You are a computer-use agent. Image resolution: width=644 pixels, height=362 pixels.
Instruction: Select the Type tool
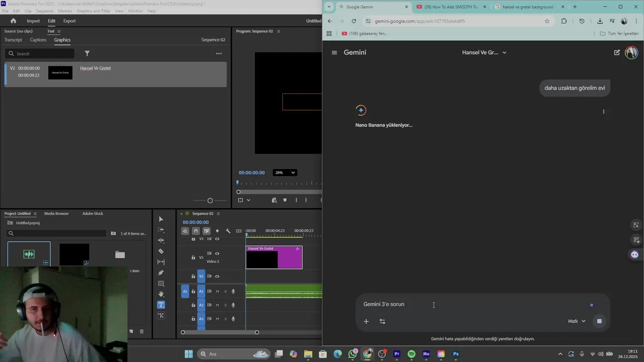point(161,305)
